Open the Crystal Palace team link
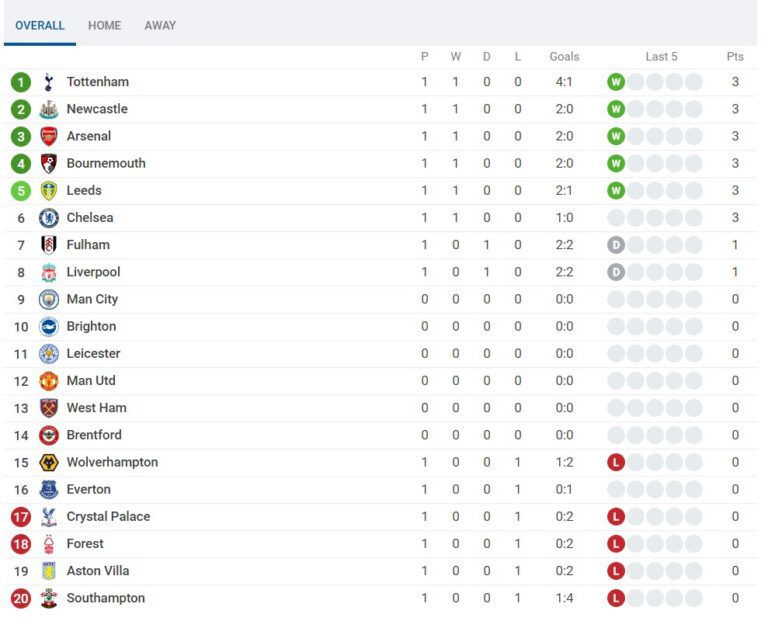The image size is (768, 621). [108, 517]
